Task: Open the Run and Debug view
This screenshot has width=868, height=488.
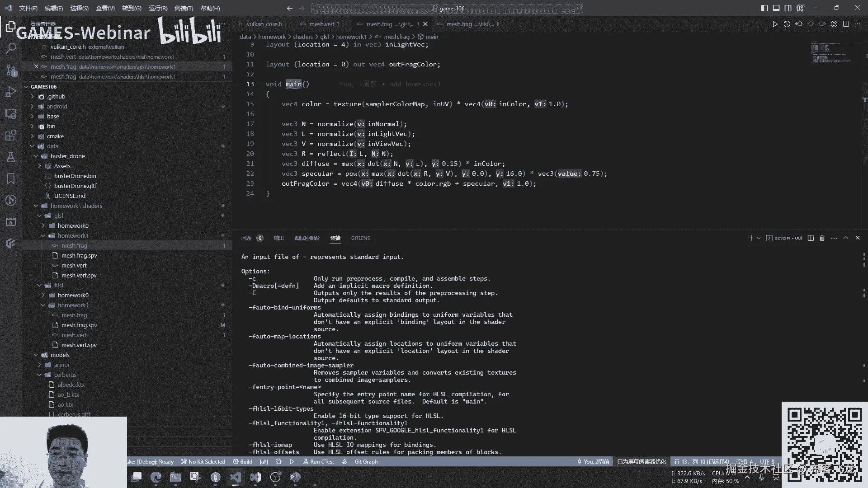Action: point(11,92)
